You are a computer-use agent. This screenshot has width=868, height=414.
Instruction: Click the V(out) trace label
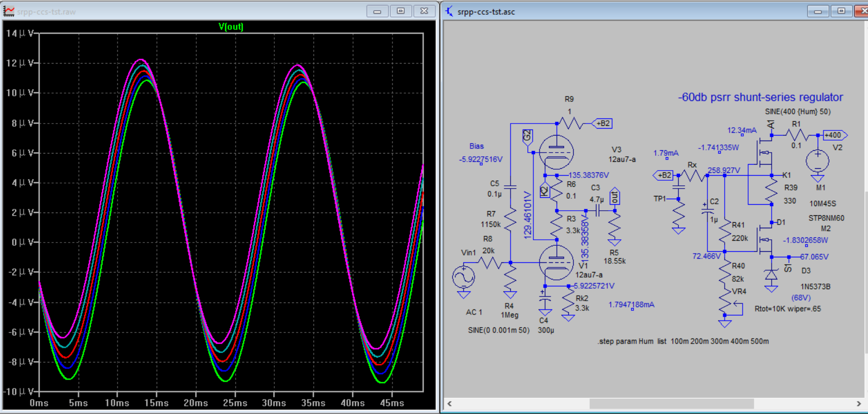[x=231, y=27]
